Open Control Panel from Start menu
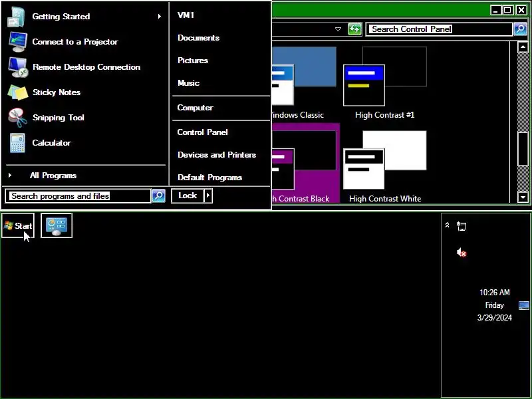 pyautogui.click(x=202, y=132)
